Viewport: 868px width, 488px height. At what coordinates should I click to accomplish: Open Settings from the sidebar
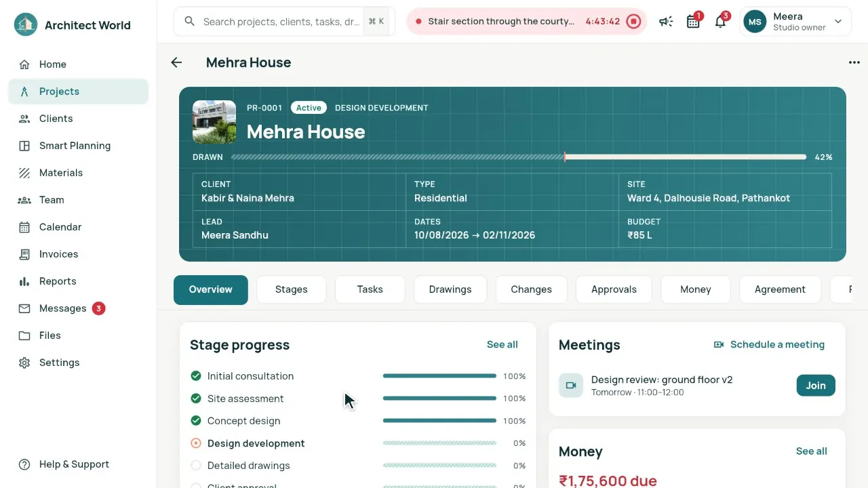point(78,363)
